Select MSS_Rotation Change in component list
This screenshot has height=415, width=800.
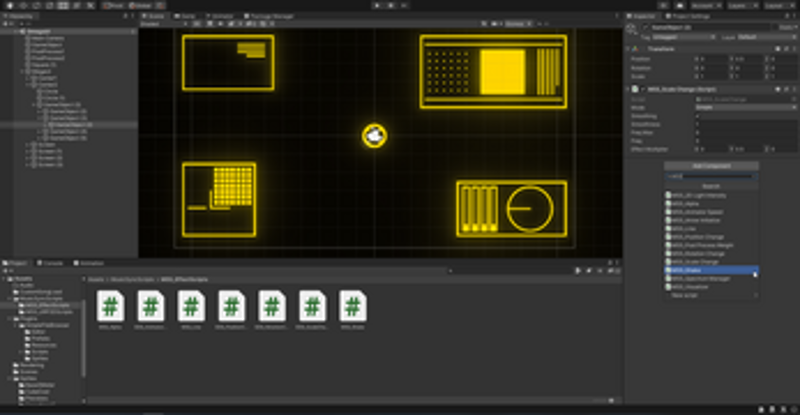[711, 254]
